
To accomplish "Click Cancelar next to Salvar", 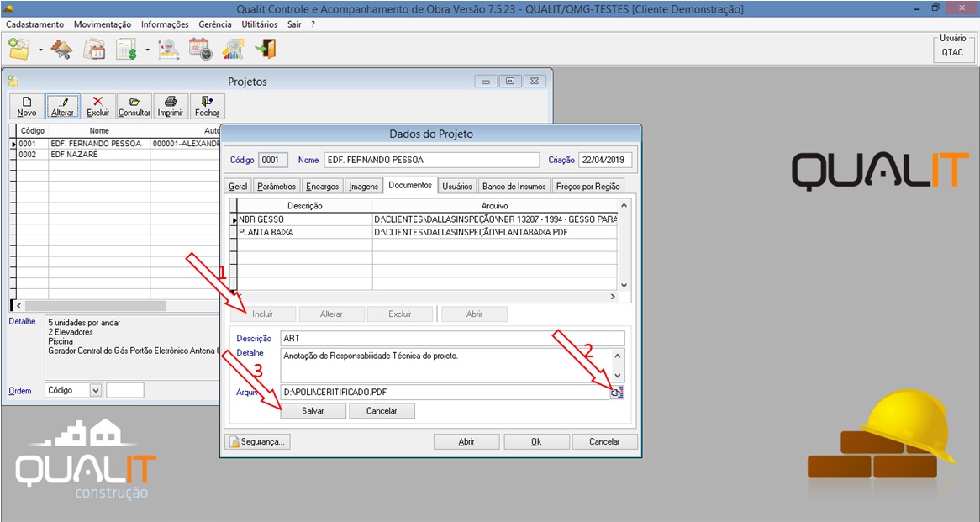I will [x=382, y=411].
